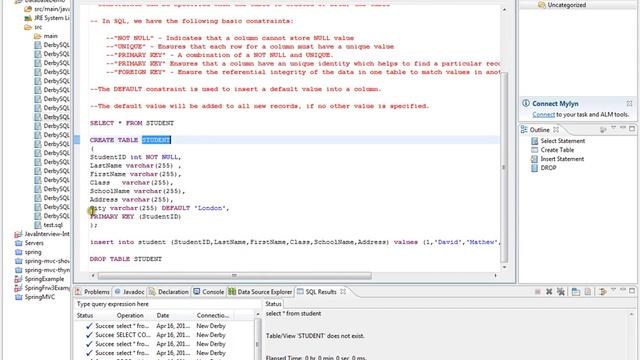Click the Outline view tab icon

pos(524,130)
